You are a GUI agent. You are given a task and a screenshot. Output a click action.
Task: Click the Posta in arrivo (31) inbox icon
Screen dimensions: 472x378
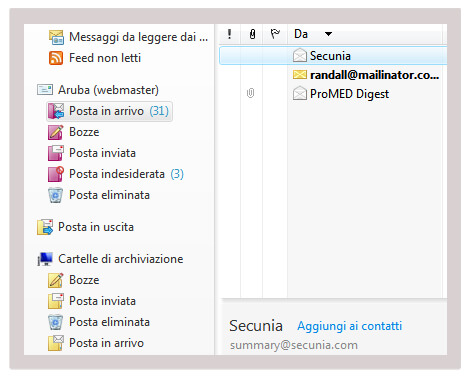pyautogui.click(x=56, y=111)
